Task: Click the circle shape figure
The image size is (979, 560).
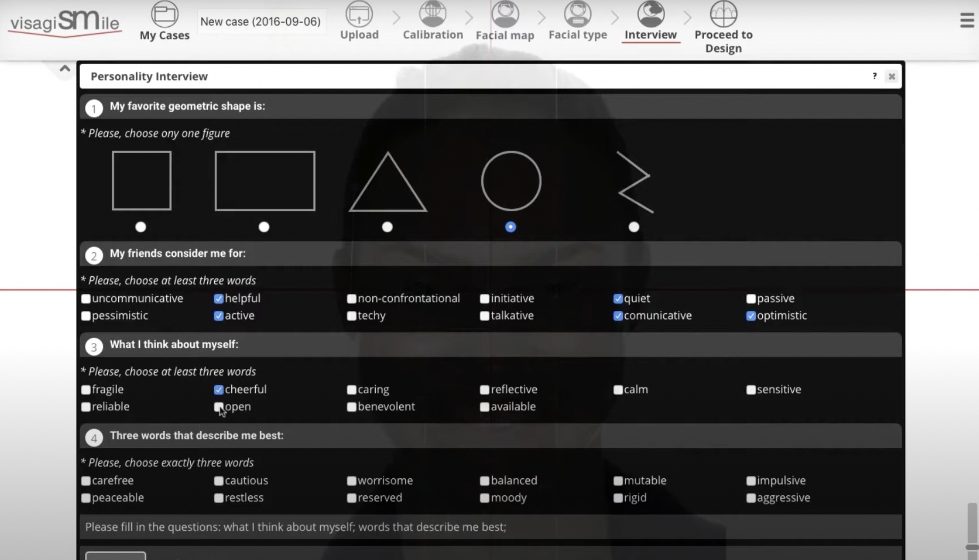Action: point(512,181)
